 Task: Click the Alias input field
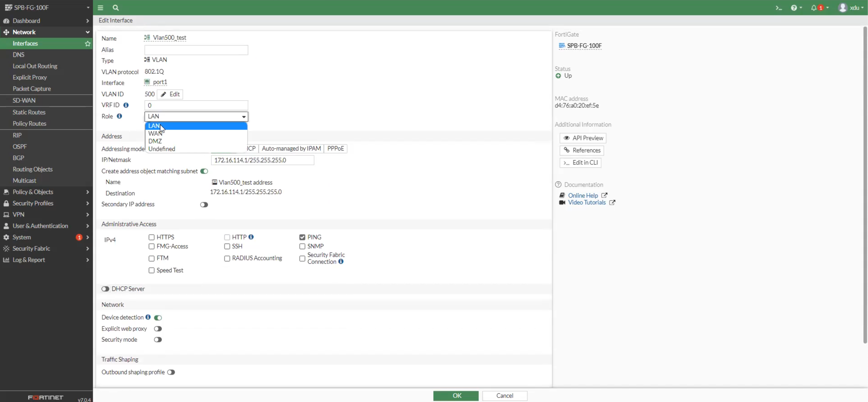point(196,50)
